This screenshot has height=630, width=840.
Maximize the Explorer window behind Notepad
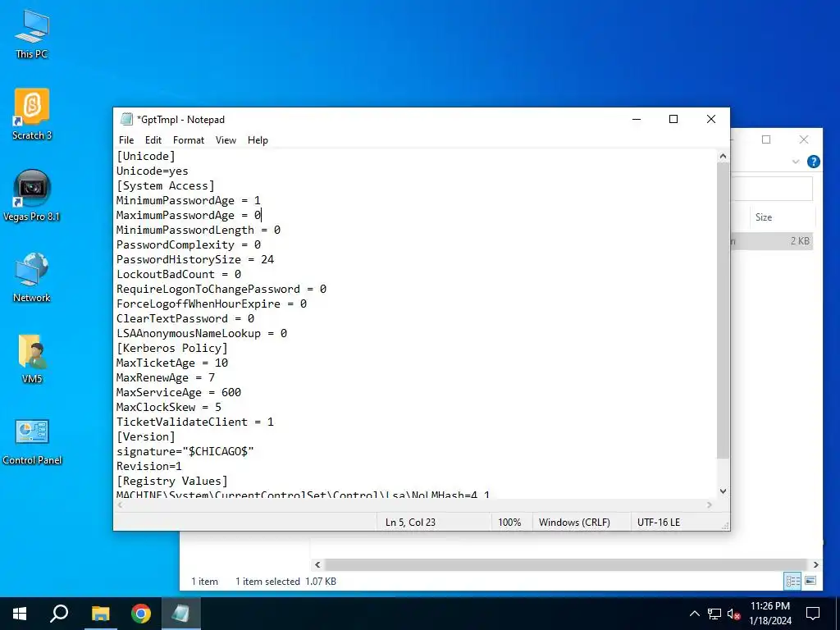tap(766, 139)
